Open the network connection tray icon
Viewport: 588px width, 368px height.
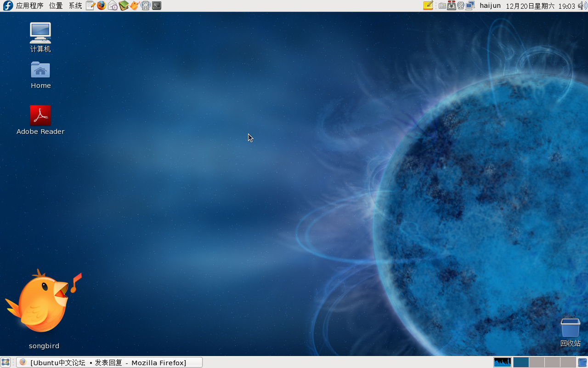coord(470,6)
